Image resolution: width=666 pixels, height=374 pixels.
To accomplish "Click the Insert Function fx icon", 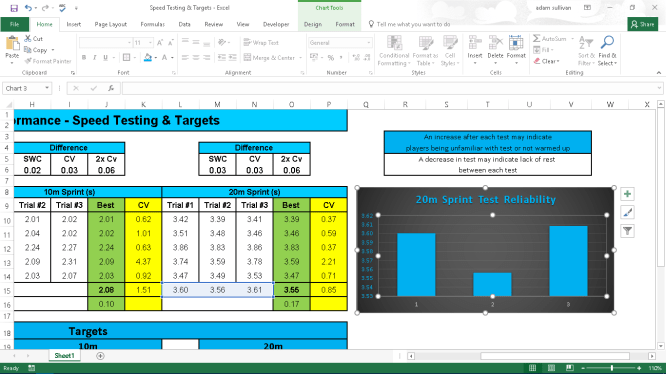I will [111, 88].
